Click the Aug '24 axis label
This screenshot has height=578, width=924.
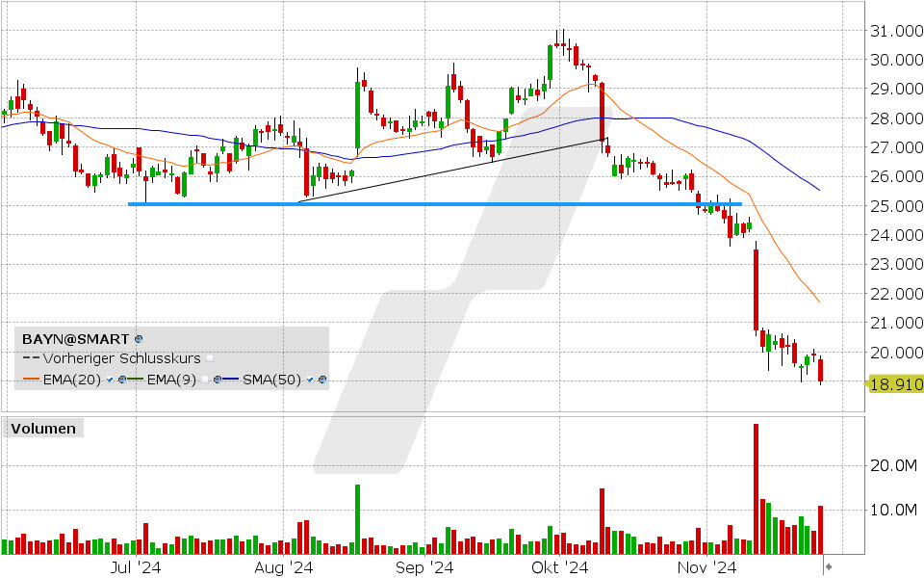tap(283, 568)
